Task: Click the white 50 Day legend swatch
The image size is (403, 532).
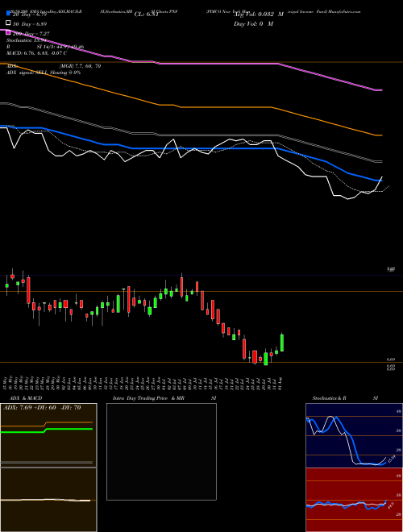Action: point(8,23)
